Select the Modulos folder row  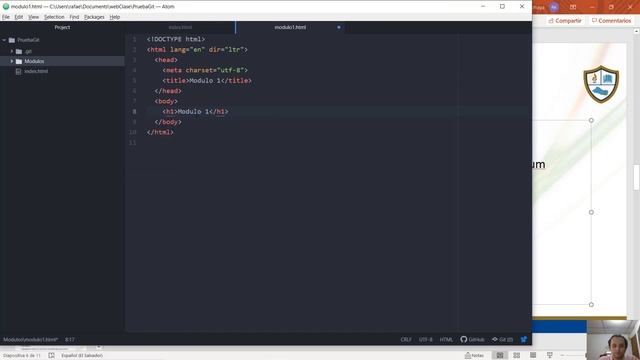click(x=62, y=61)
